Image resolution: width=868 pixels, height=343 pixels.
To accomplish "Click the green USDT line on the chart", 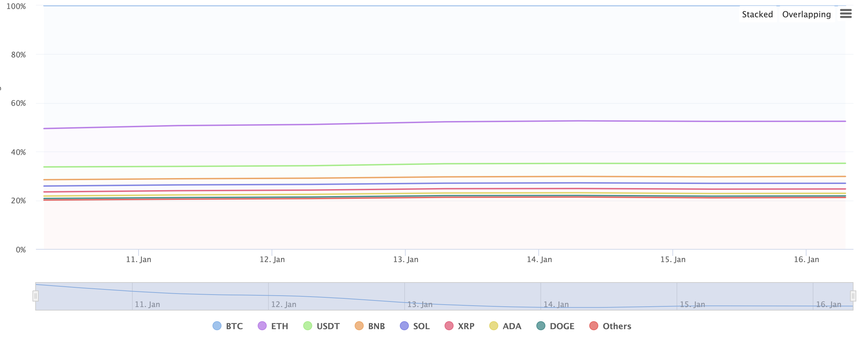I will [445, 164].
